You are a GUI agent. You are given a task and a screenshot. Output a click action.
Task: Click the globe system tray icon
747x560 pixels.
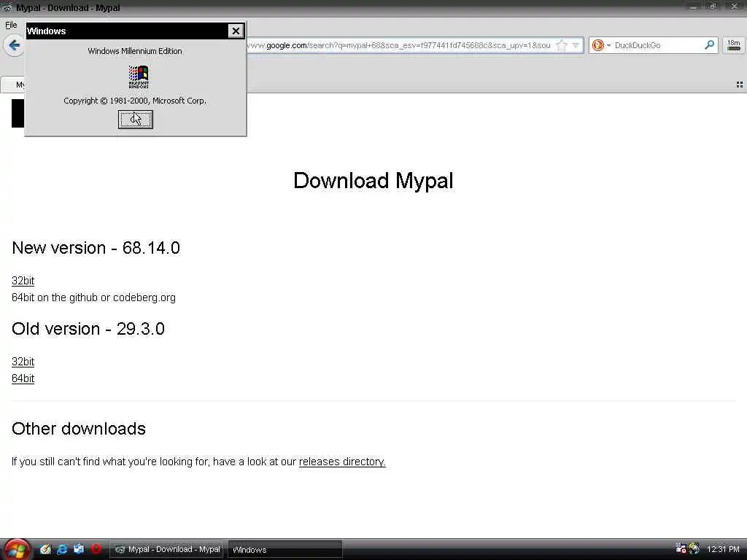click(694, 548)
